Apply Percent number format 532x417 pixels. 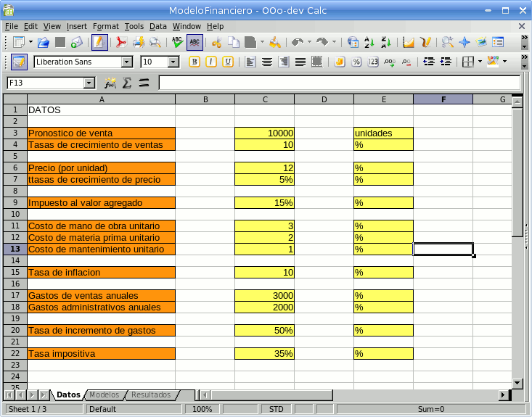coord(356,62)
